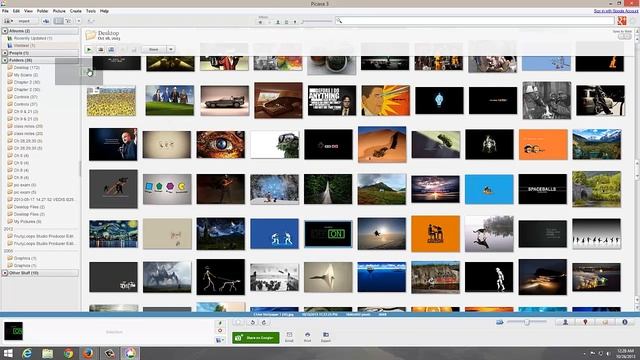Viewport: 640px width, 360px height.
Task: Email the selected photo
Action: [x=289, y=337]
